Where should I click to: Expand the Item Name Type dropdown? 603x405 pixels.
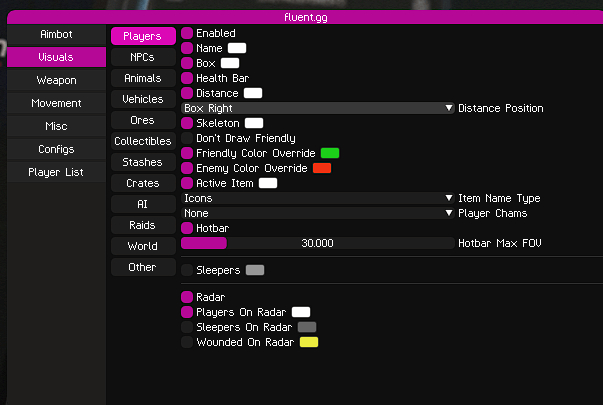(317, 198)
